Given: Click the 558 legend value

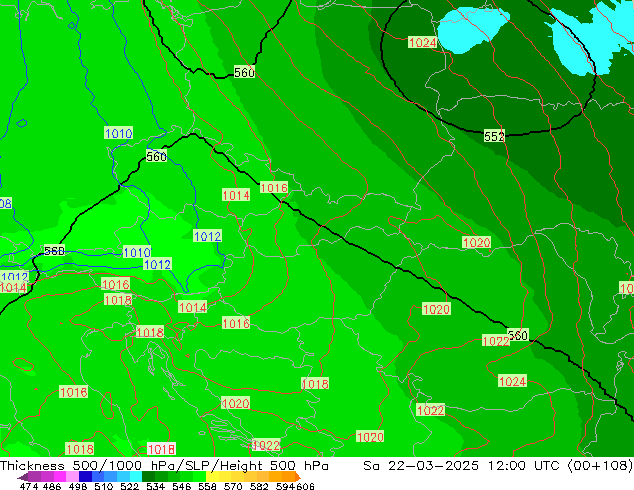Looking at the screenshot, I should [207, 486].
